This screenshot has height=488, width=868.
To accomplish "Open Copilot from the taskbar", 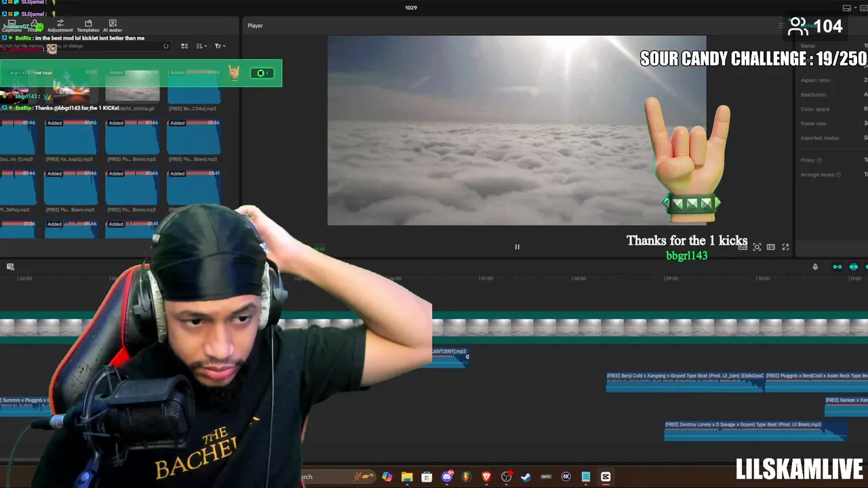I will (387, 477).
